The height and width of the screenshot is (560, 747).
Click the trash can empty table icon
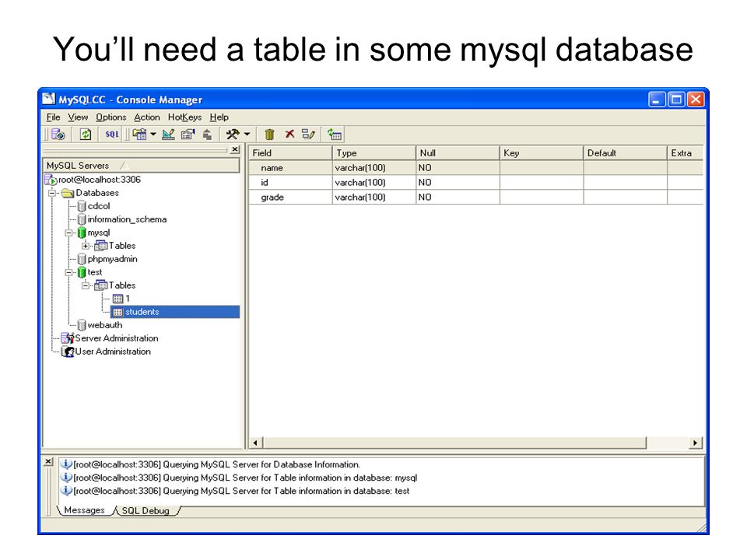[x=269, y=135]
